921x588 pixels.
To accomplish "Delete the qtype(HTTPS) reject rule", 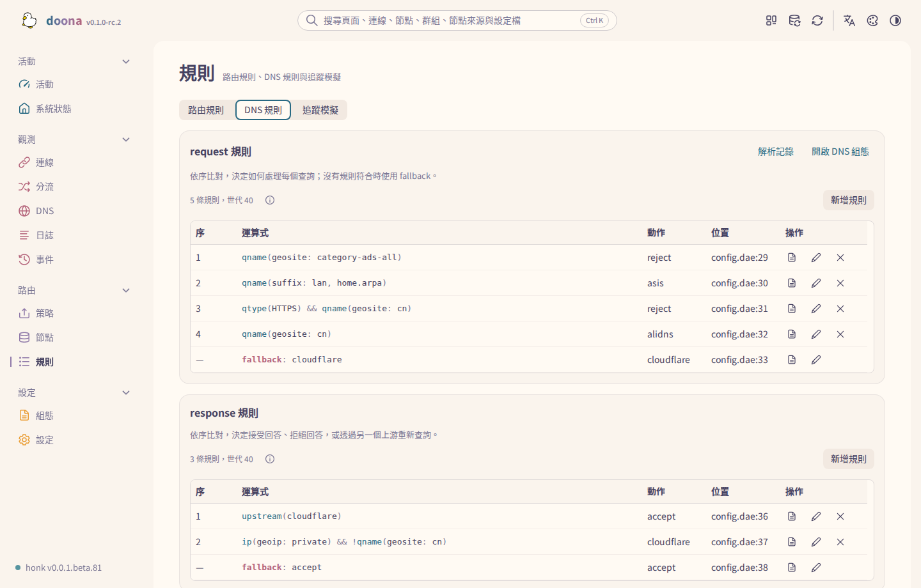I will point(840,309).
